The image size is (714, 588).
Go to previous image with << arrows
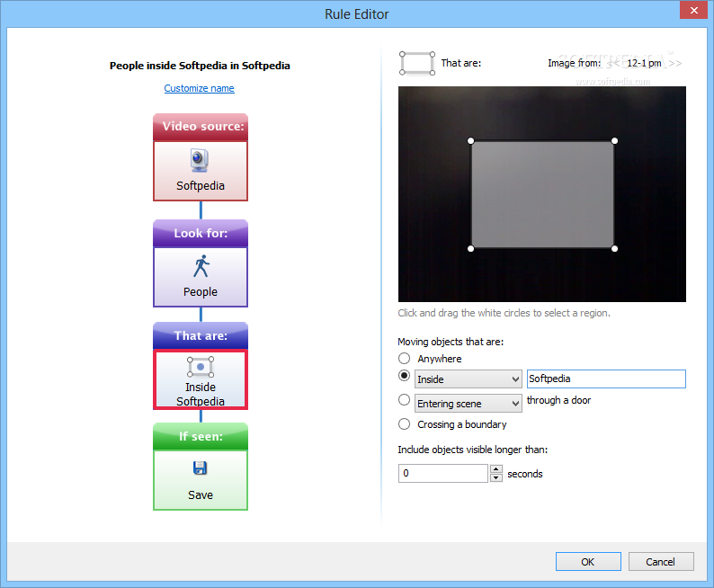click(613, 63)
